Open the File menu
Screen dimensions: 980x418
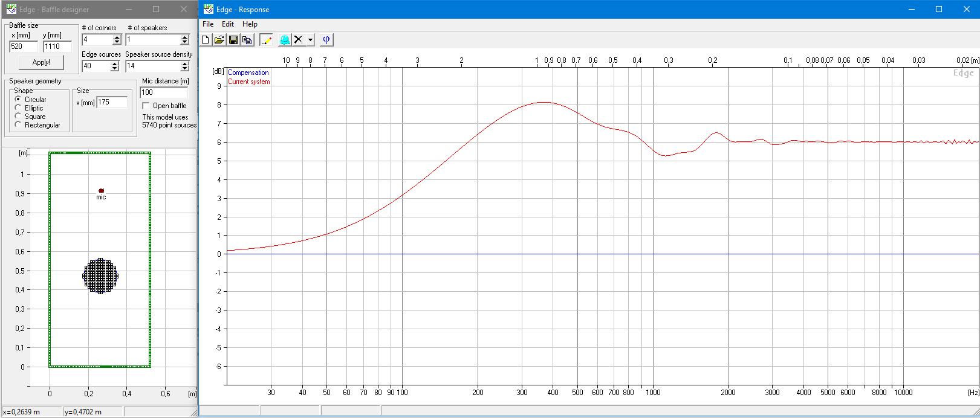(x=208, y=24)
